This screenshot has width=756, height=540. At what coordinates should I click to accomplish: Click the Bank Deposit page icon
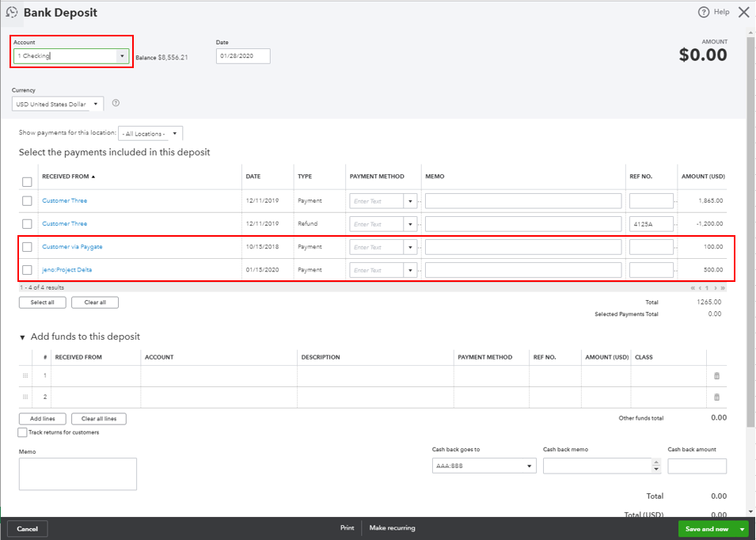11,12
